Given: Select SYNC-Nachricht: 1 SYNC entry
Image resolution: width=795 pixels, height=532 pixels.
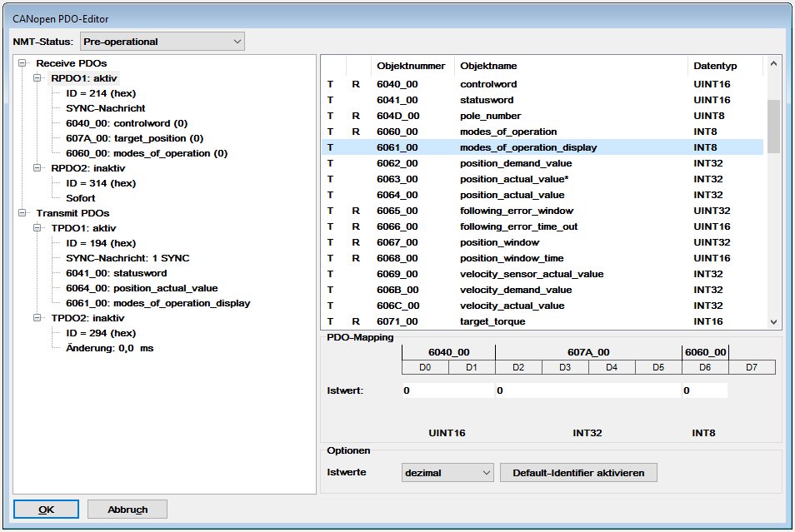Looking at the screenshot, I should (127, 258).
